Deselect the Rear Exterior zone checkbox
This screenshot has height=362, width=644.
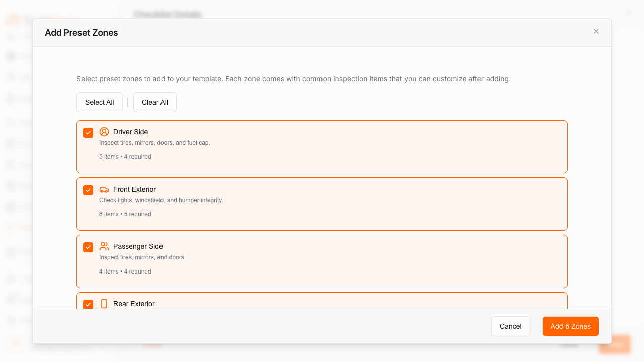point(88,304)
